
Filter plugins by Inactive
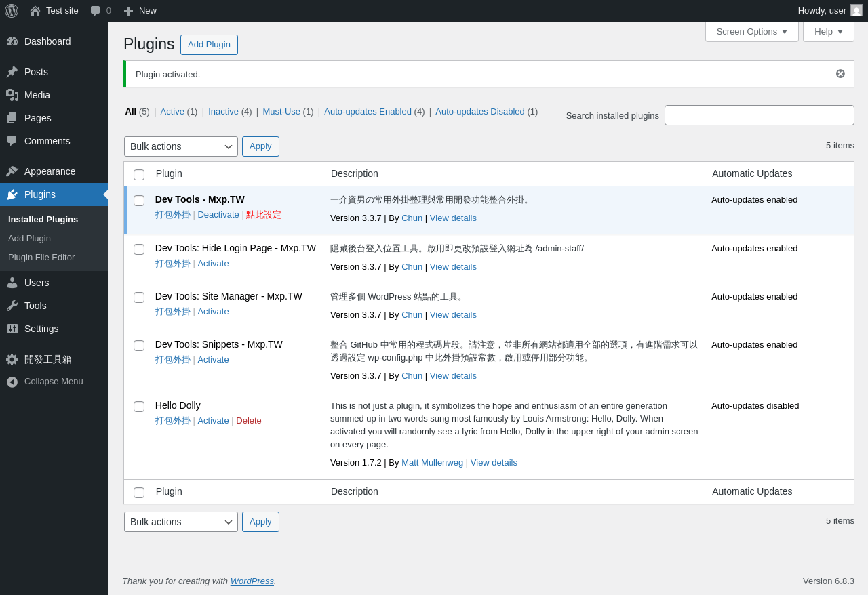223,112
